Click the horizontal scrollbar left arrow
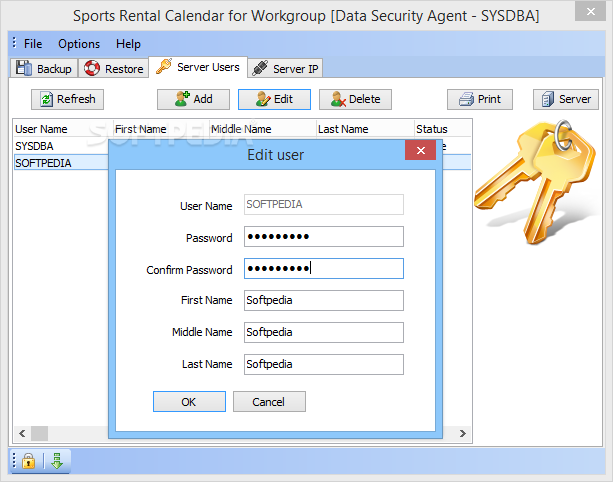The width and height of the screenshot is (613, 482). [22, 434]
